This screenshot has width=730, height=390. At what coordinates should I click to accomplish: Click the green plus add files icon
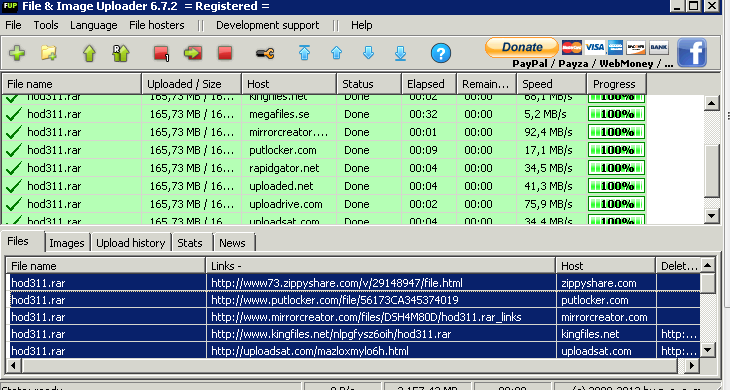pos(17,53)
